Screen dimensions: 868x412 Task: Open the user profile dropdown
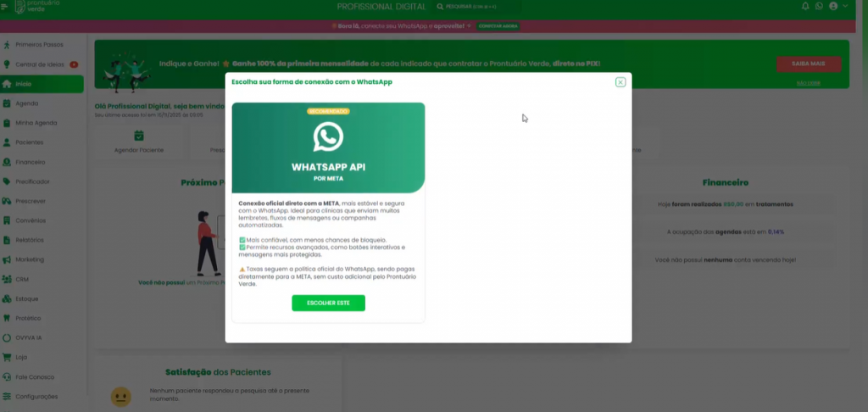click(837, 6)
